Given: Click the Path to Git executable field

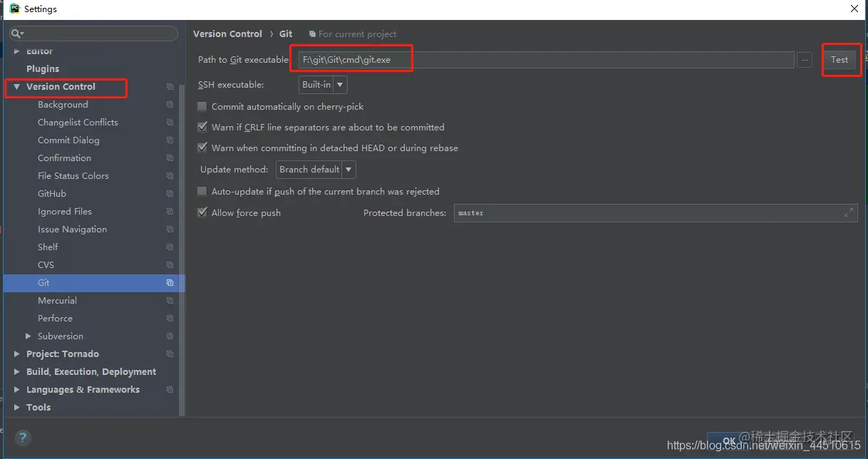Looking at the screenshot, I should [547, 60].
